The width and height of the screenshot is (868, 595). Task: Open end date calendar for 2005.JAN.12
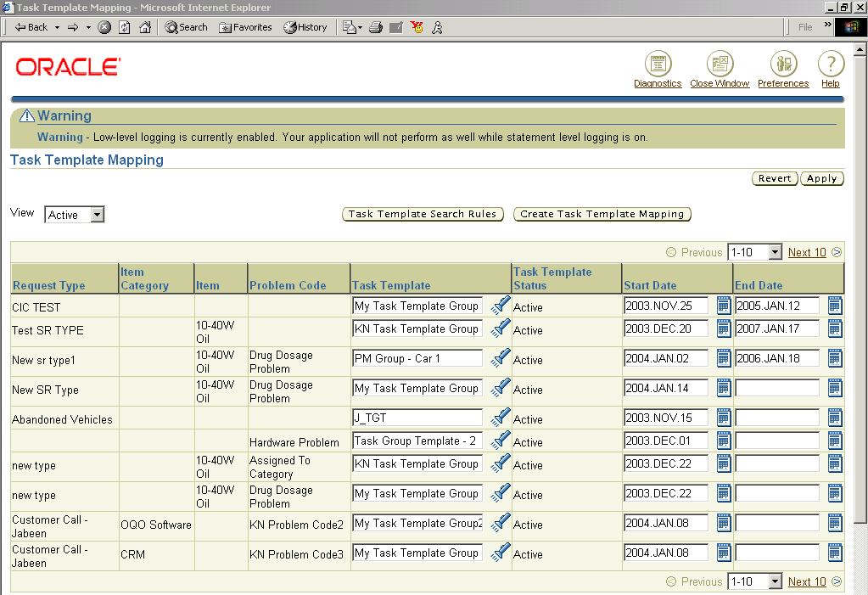click(836, 306)
